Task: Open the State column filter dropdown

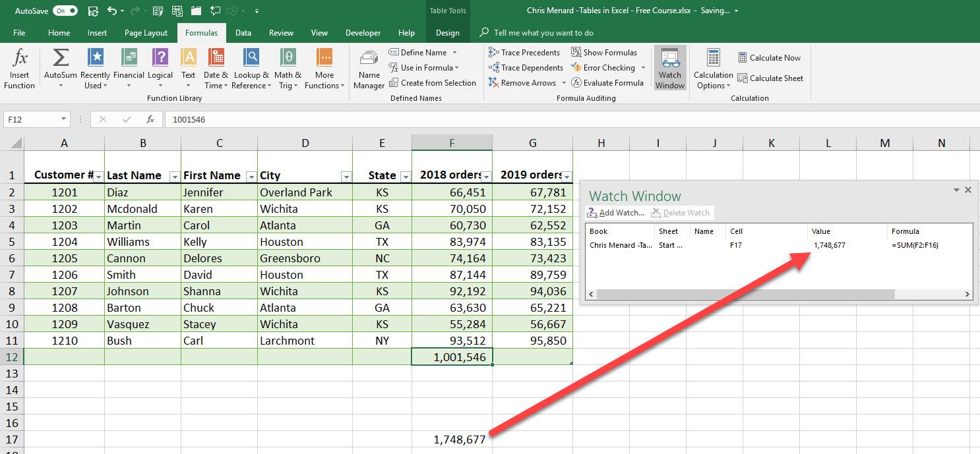Action: [x=406, y=177]
